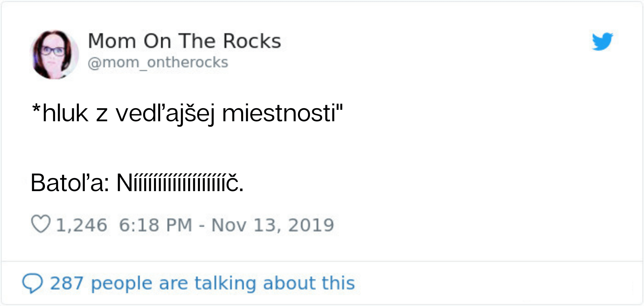Click the tweet line starting with "*hluk"
The image size is (644, 306).
[187, 114]
